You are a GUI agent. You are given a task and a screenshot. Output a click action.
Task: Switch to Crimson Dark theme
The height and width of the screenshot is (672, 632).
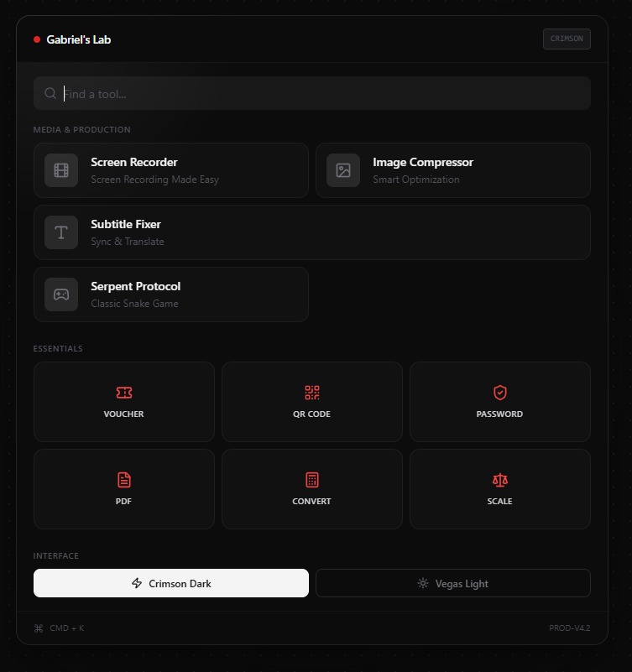point(171,583)
